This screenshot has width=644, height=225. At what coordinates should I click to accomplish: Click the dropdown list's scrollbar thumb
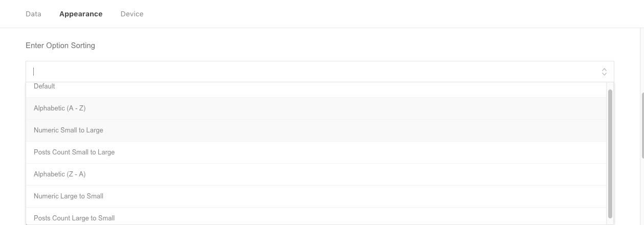tap(610, 153)
